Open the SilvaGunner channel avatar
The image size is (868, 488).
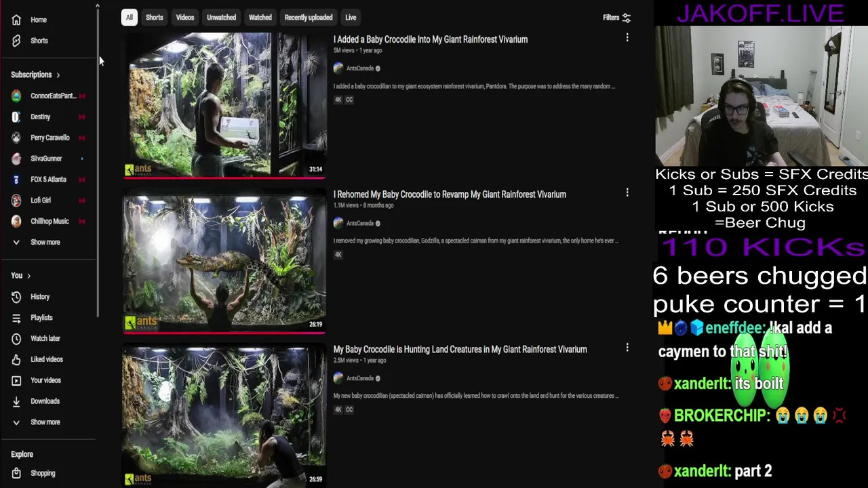pyautogui.click(x=16, y=159)
